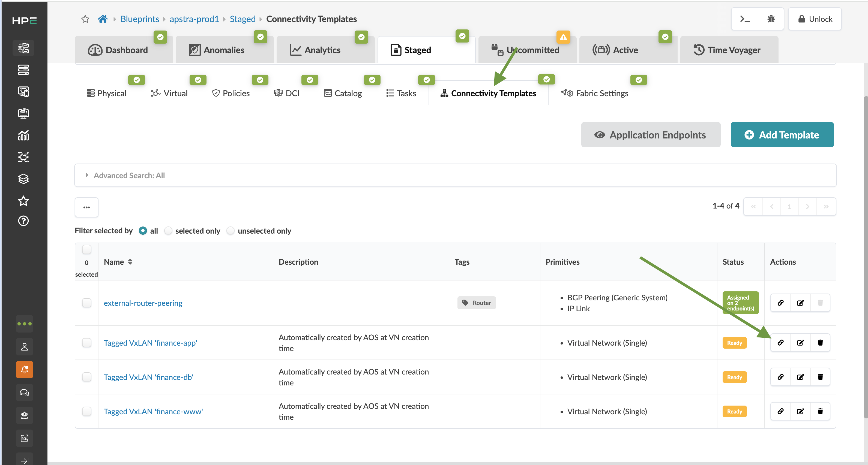Switch to the Policies sub-tab
This screenshot has height=465, width=868.
[x=231, y=93]
